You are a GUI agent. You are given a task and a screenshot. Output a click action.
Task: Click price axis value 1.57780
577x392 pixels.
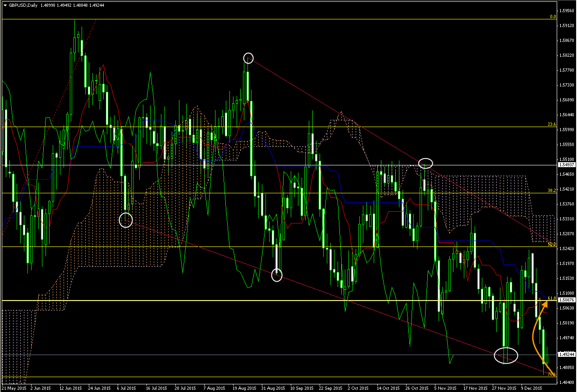567,70
